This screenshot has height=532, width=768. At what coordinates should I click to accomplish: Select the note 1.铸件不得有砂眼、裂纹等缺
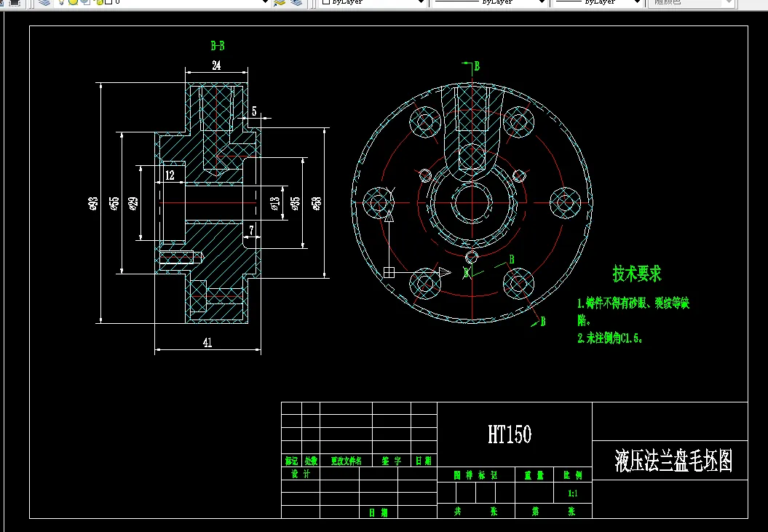pos(633,303)
